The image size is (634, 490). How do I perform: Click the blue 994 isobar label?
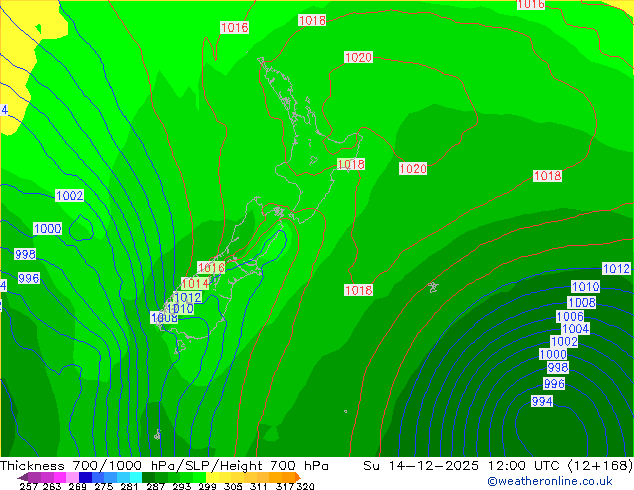(x=542, y=401)
